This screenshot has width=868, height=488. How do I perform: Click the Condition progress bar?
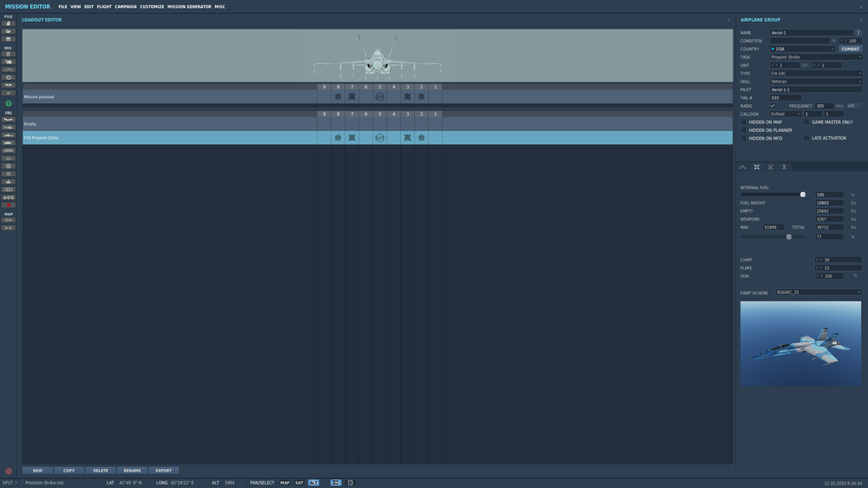(x=799, y=41)
